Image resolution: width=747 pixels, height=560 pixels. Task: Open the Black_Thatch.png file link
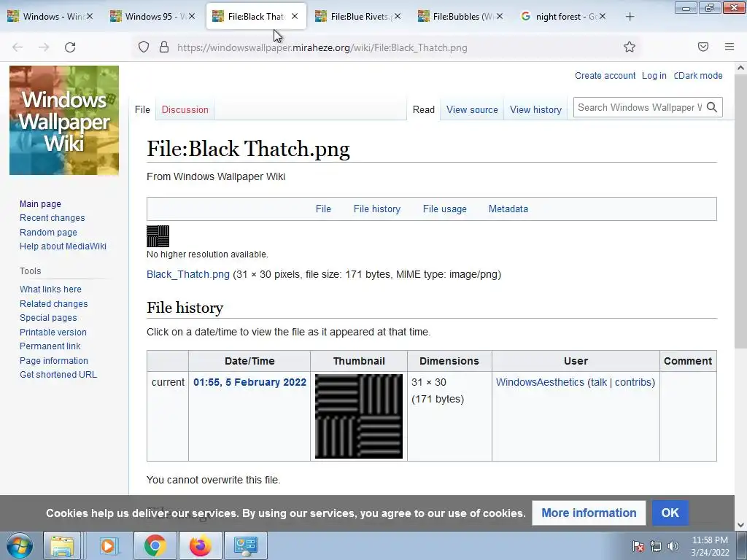tap(187, 274)
